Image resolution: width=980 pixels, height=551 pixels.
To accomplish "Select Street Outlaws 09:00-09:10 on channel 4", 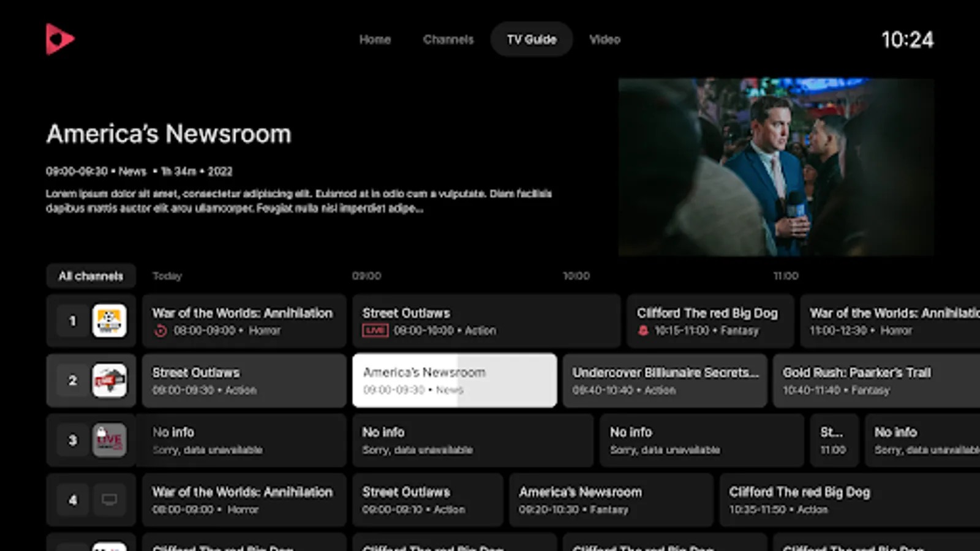I will (428, 500).
